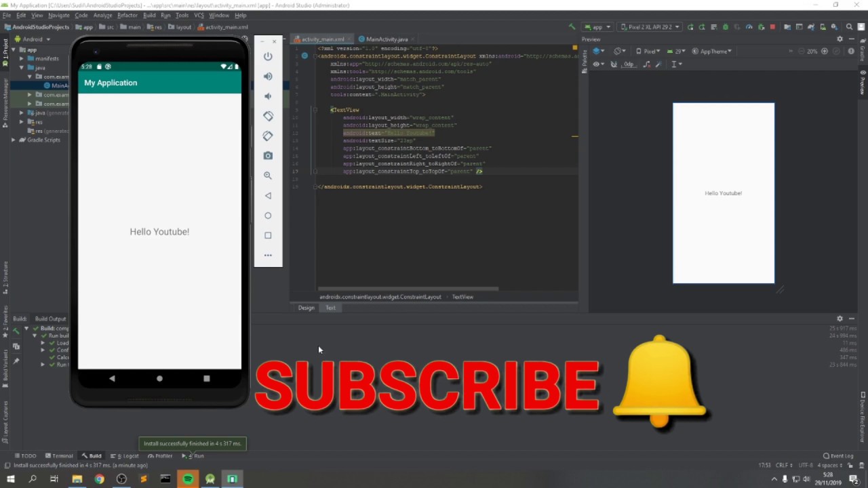Viewport: 868px width, 488px height.
Task: Click Clear All Constraints icon
Action: pos(646,64)
